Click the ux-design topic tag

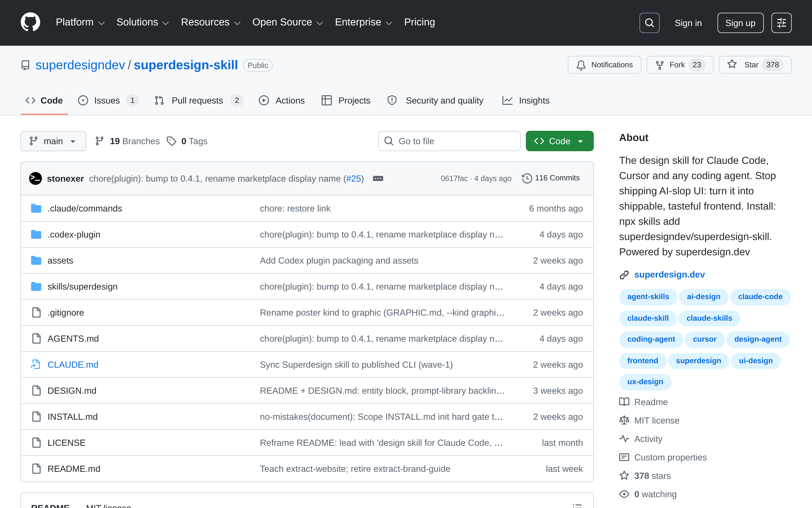coord(645,382)
